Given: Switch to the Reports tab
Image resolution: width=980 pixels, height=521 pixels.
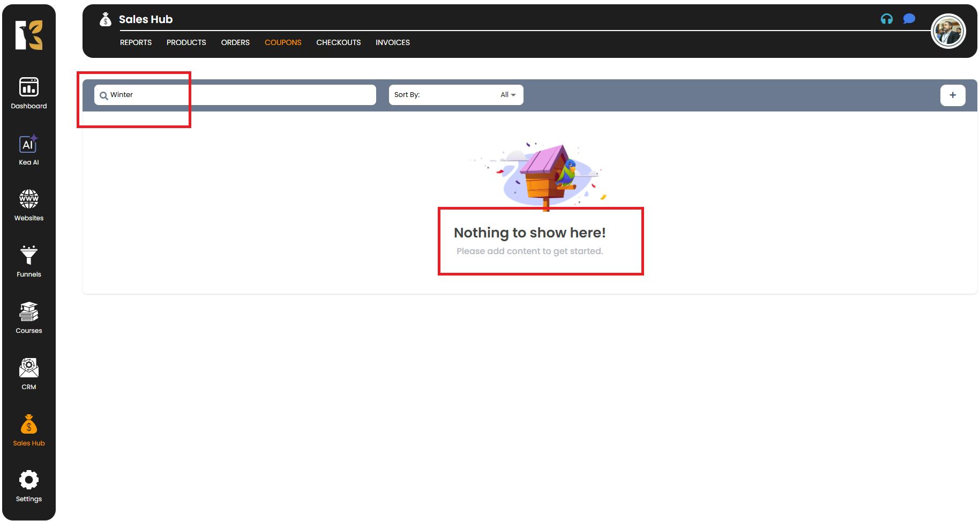Looking at the screenshot, I should pyautogui.click(x=136, y=42).
